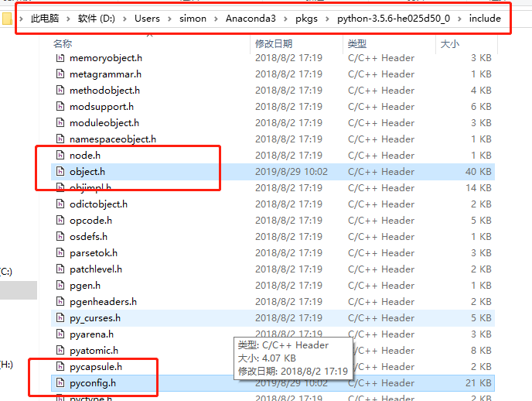
Task: Expand chevron after simon breadcrumb
Action: coord(216,19)
